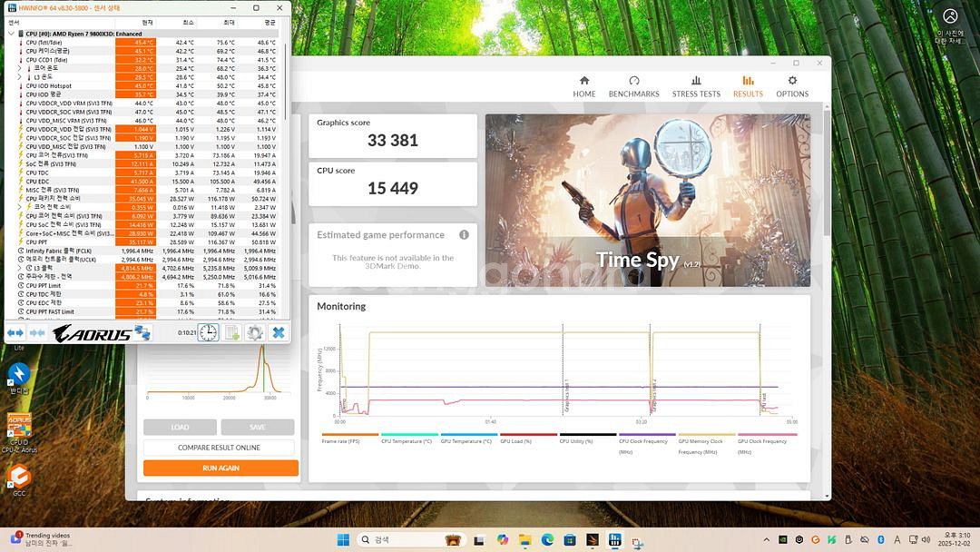The width and height of the screenshot is (980, 552).
Task: Click the RUN AGAIN button
Action: 218,467
